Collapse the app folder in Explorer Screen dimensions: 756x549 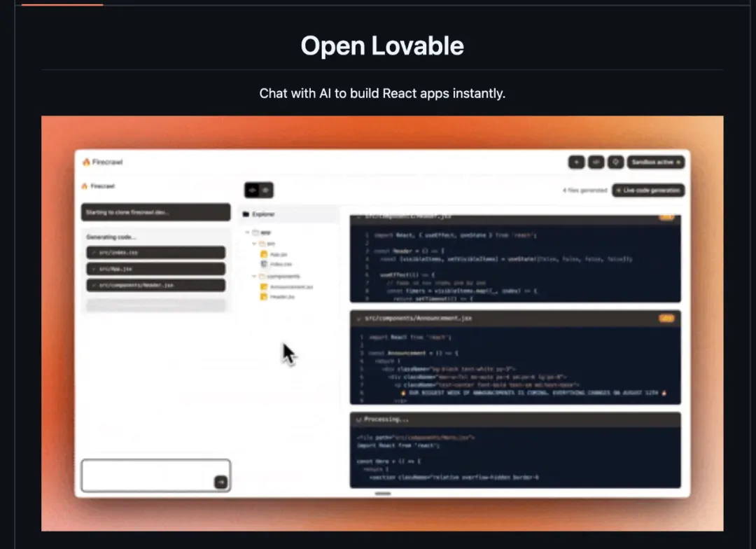pyautogui.click(x=248, y=232)
